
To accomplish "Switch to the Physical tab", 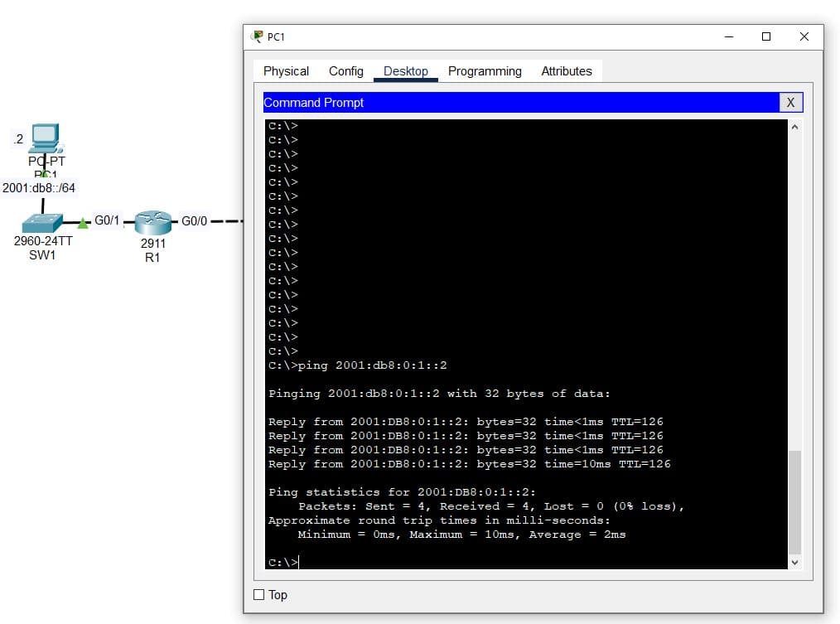I will pos(286,71).
